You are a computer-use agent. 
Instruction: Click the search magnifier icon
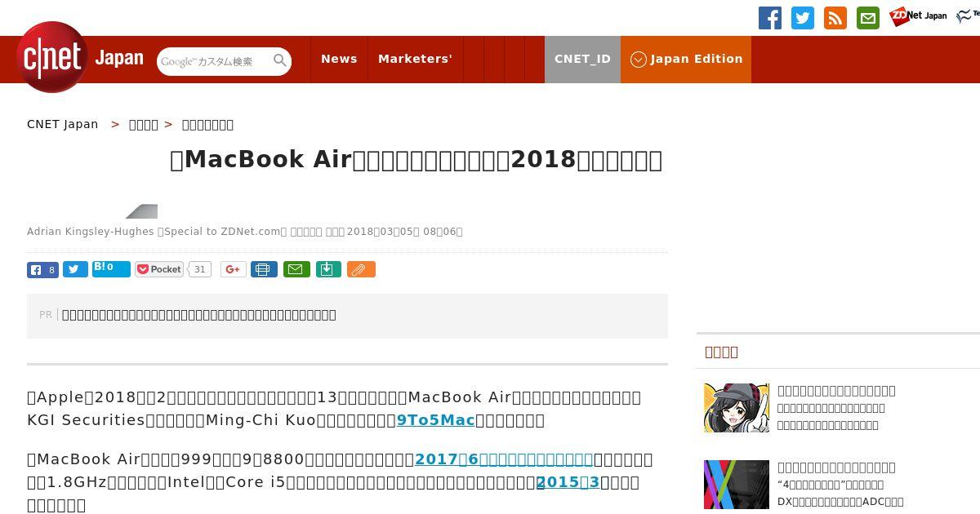280,60
